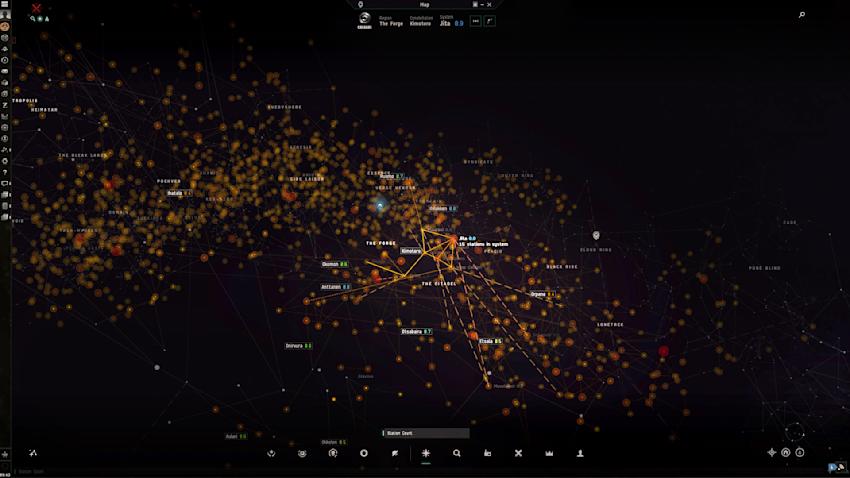This screenshot has height=478, width=850.
Task: Open the gear icon in the left sidebar
Action: (x=5, y=161)
